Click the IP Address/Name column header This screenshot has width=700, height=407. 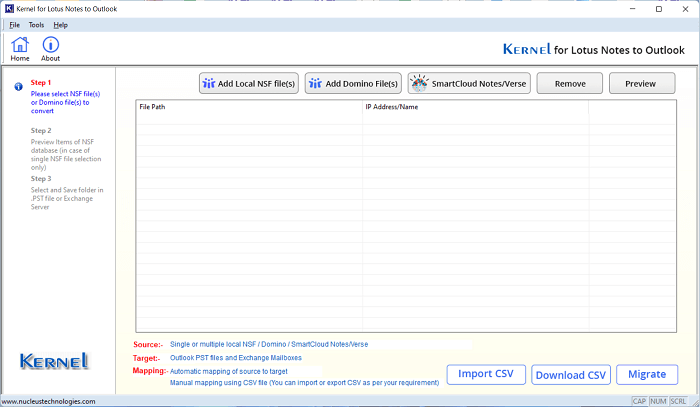coord(475,107)
